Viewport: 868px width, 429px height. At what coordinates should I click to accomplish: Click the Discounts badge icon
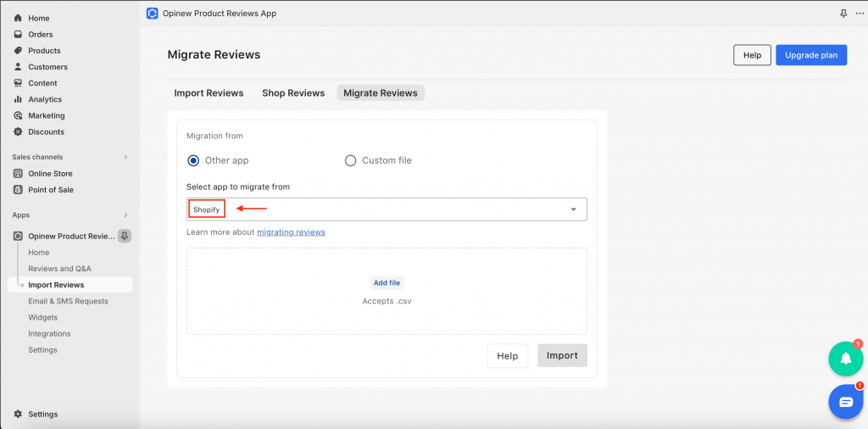pyautogui.click(x=18, y=131)
